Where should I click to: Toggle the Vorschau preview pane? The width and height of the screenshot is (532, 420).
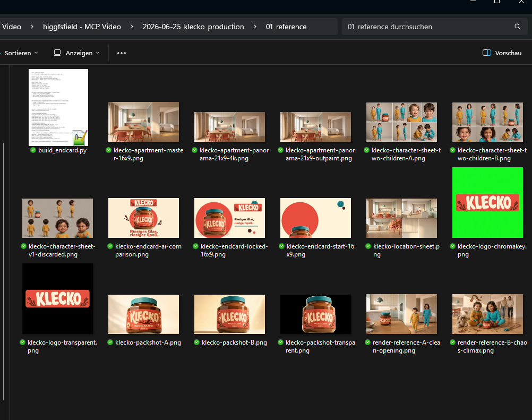pyautogui.click(x=502, y=53)
